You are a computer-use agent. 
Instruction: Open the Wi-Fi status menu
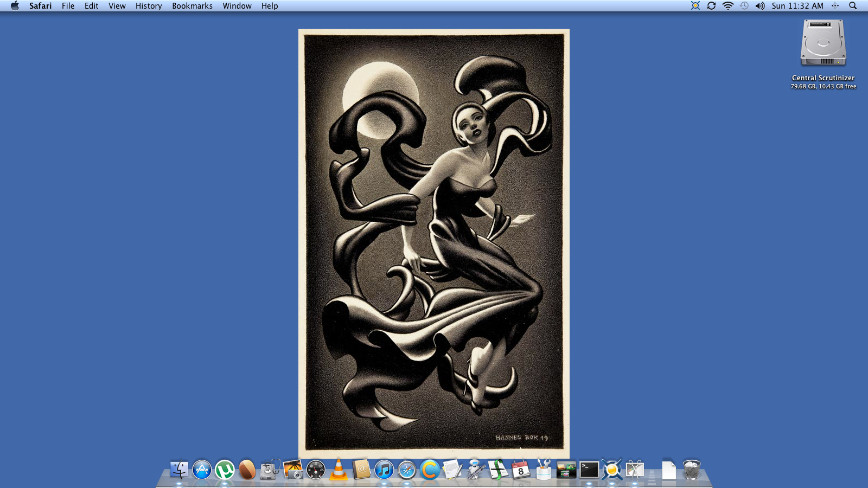pyautogui.click(x=728, y=6)
